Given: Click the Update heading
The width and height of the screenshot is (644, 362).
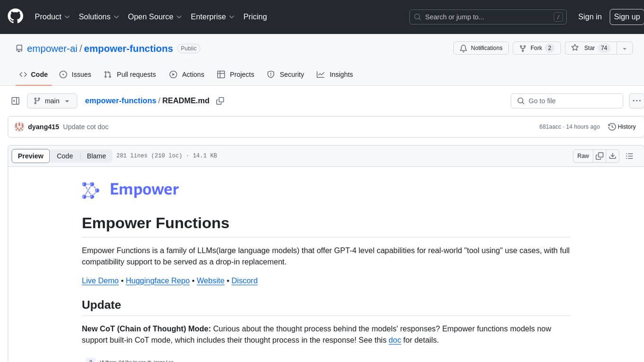Looking at the screenshot, I should click(x=101, y=305).
